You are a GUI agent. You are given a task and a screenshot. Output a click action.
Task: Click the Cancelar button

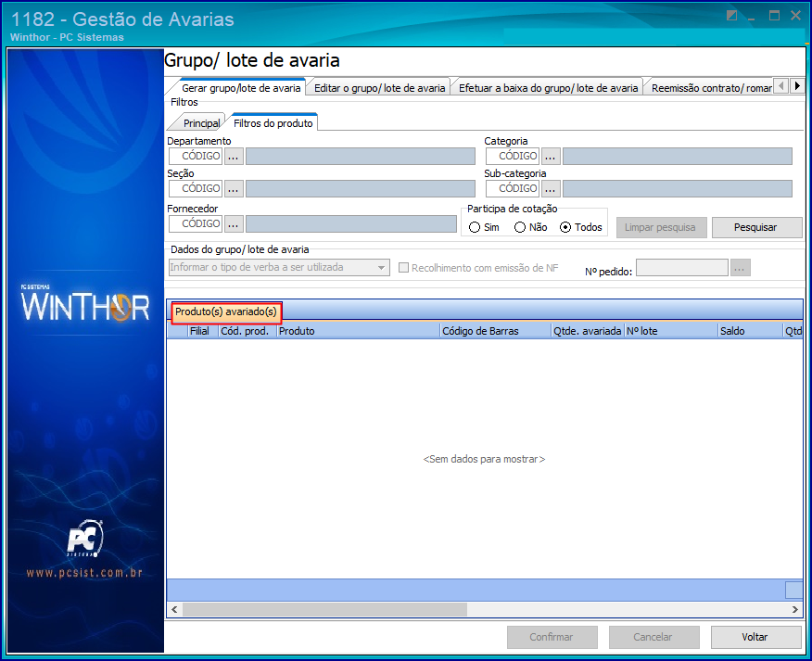coord(653,637)
